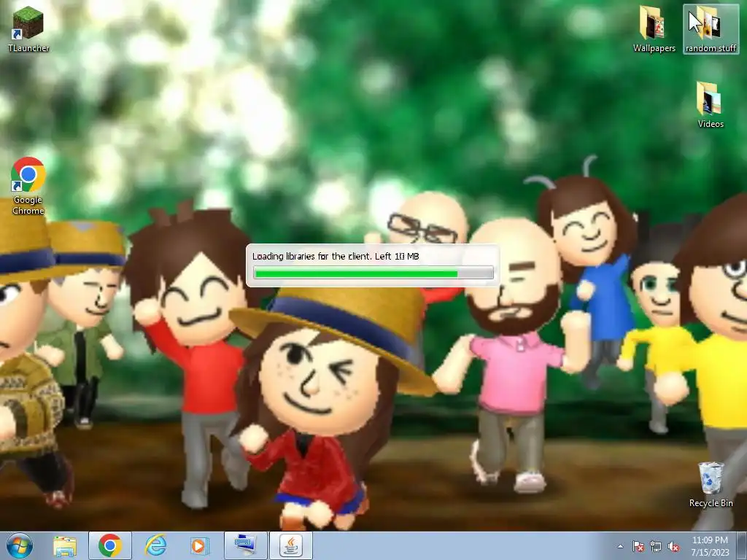
Task: Open the TLauncher desktop shortcut
Action: [28, 28]
